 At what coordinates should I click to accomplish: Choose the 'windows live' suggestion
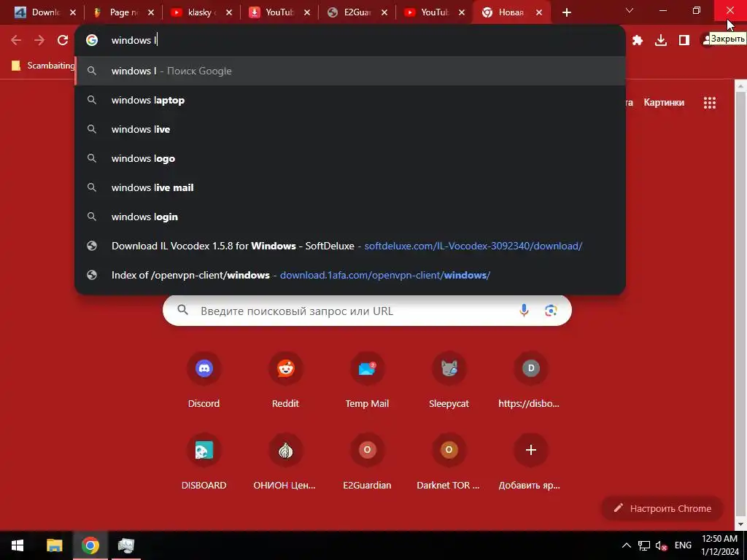350,129
